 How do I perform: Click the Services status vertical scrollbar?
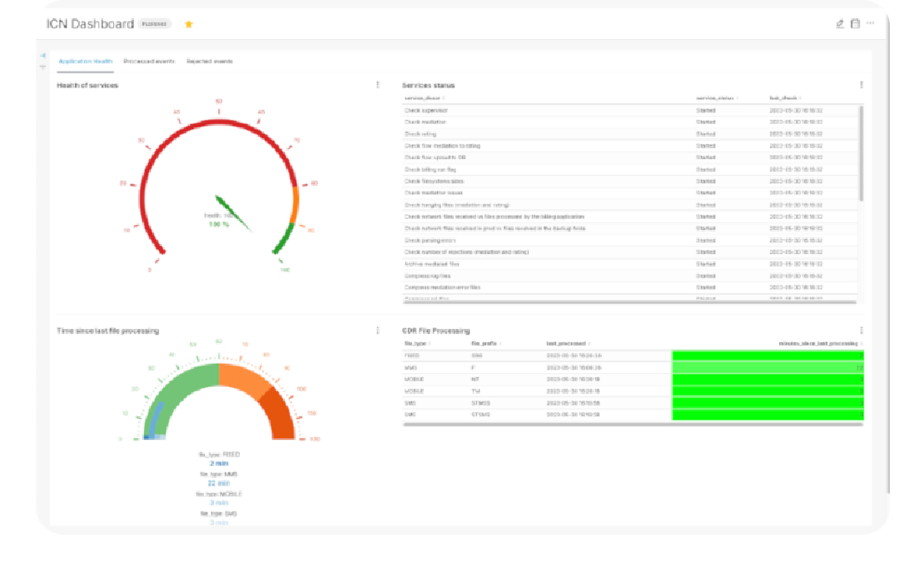861,154
